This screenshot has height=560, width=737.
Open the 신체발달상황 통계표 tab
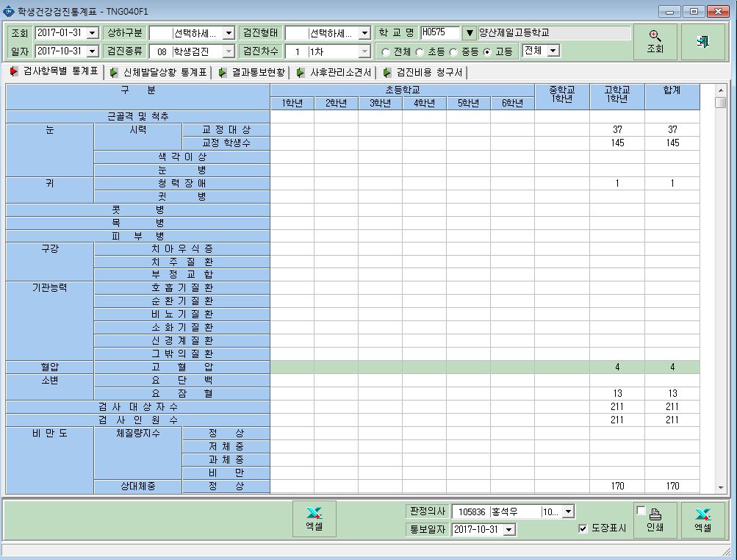coord(159,73)
